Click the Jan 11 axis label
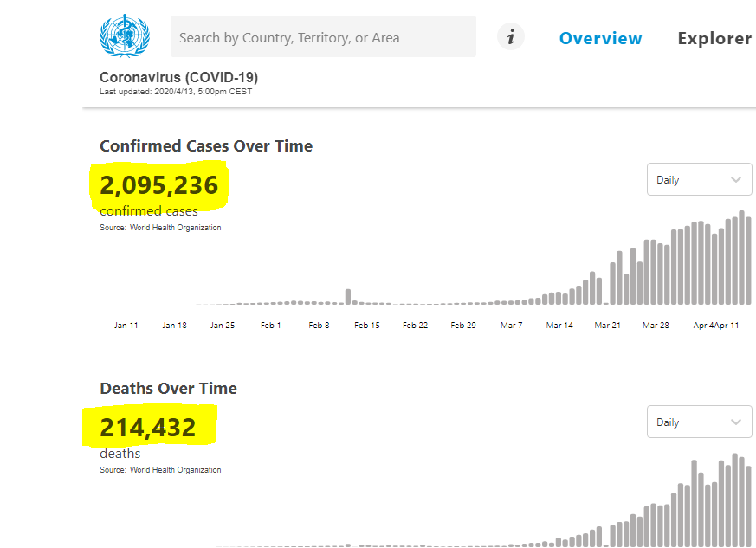This screenshot has width=756, height=548. point(126,326)
